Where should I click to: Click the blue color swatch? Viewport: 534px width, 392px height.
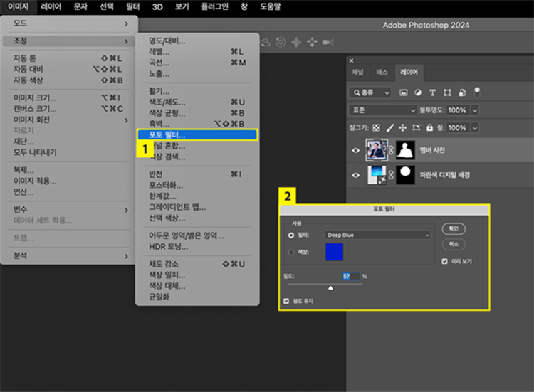[x=334, y=252]
